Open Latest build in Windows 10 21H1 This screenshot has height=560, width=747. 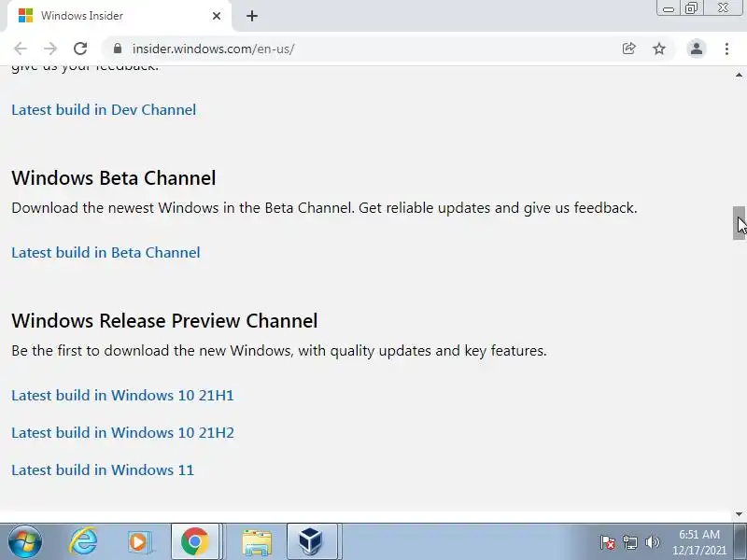pos(123,396)
